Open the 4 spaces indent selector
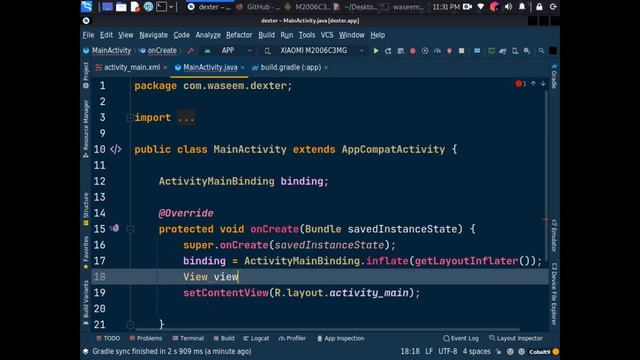Screen dimensions: 640x360 (x=476, y=351)
